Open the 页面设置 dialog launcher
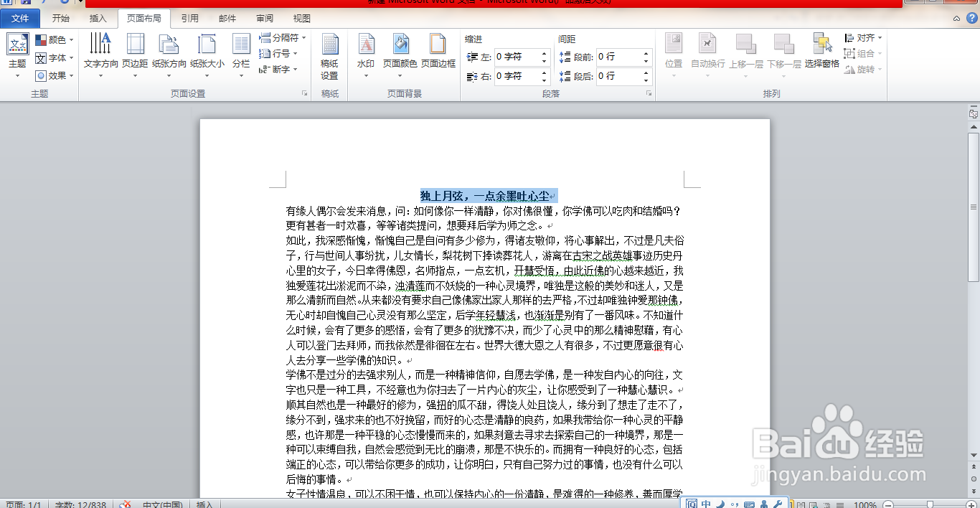Image resolution: width=980 pixels, height=508 pixels. click(x=305, y=93)
